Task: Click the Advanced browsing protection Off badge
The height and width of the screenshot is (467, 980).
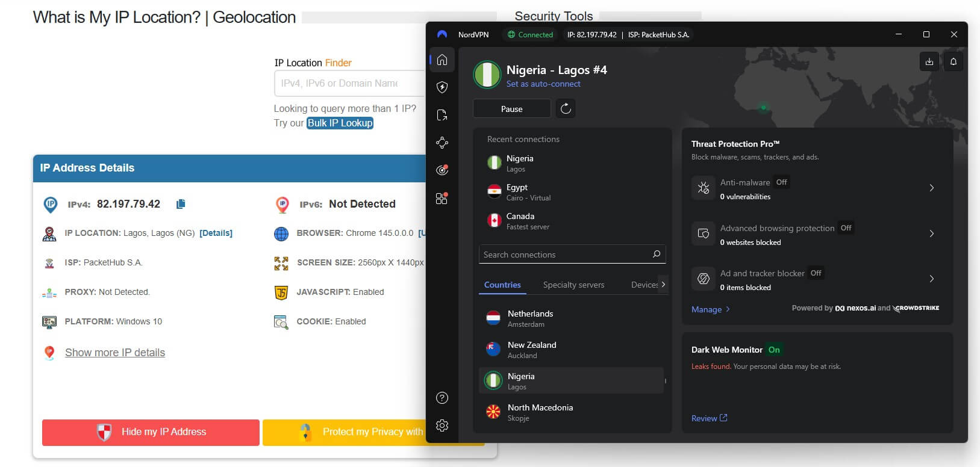Action: click(x=846, y=227)
